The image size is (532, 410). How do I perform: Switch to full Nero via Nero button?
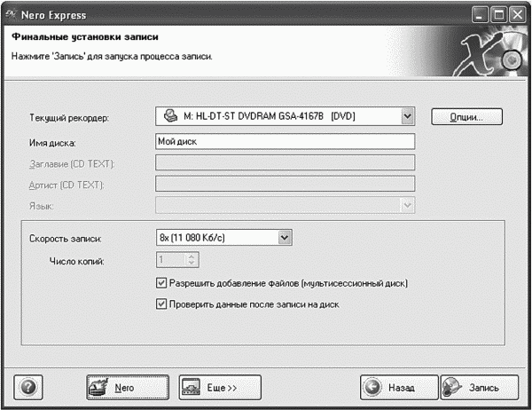(128, 387)
